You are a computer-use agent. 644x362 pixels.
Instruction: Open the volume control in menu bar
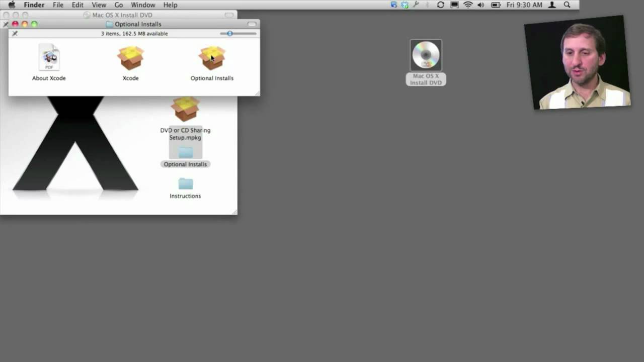pyautogui.click(x=480, y=5)
